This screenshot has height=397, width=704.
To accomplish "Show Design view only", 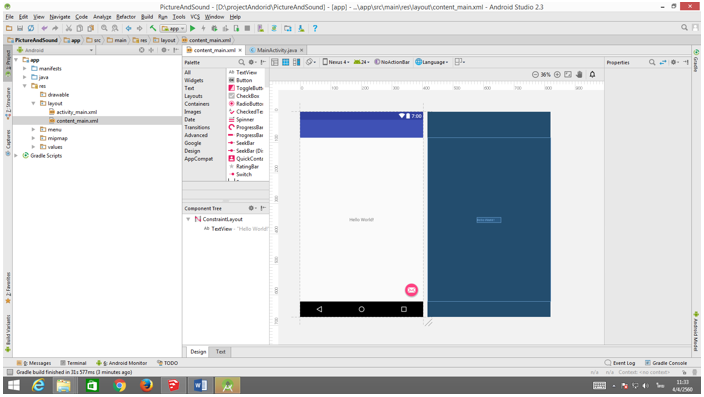I will coord(275,62).
